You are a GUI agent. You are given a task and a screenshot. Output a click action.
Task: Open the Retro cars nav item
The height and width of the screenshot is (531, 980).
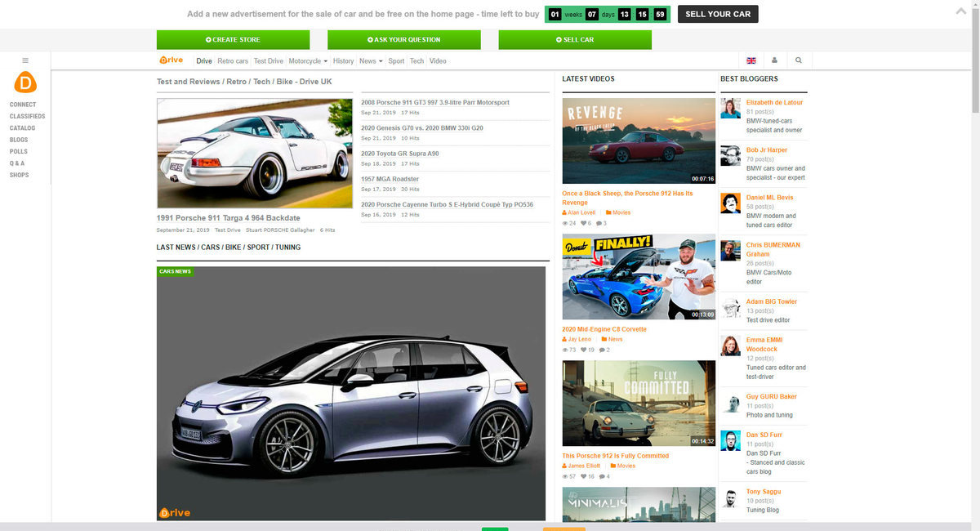point(233,61)
